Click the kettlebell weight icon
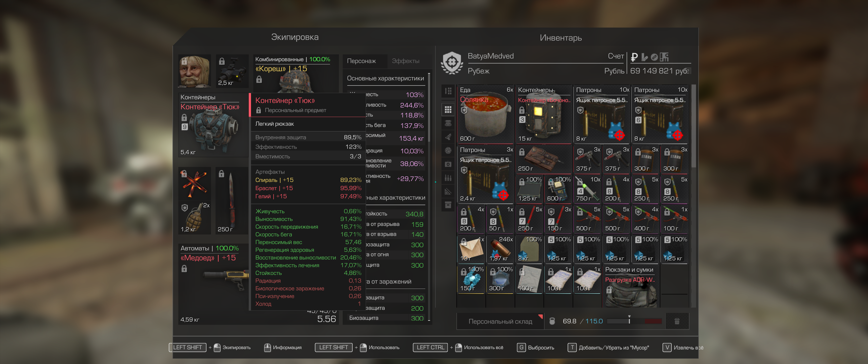 (552, 321)
